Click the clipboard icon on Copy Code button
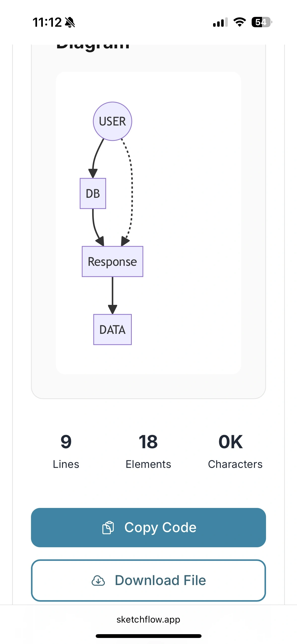 coord(108,527)
